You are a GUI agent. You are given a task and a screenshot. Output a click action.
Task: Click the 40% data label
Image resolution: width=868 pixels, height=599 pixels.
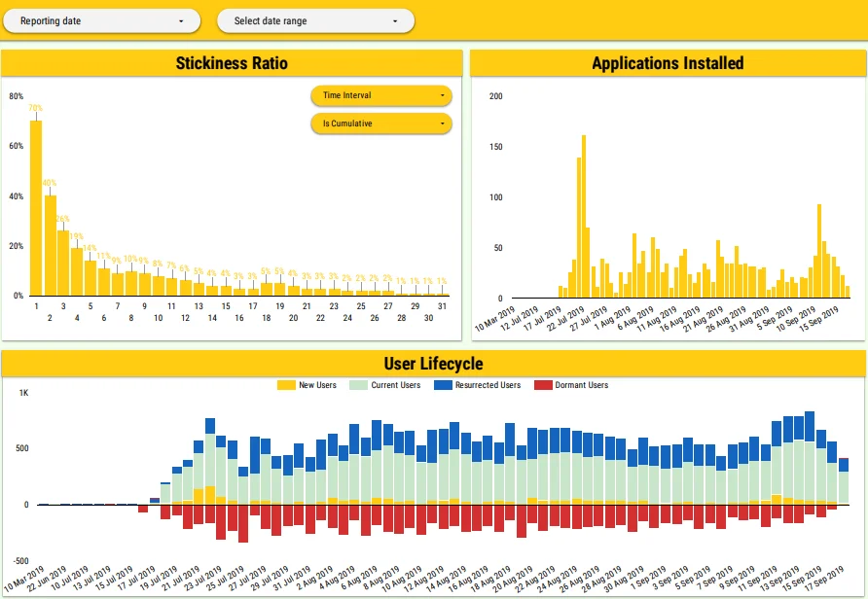(50, 183)
